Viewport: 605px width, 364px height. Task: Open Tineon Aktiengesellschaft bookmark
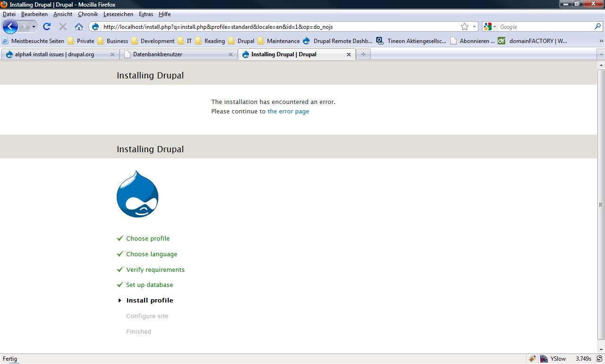point(411,41)
